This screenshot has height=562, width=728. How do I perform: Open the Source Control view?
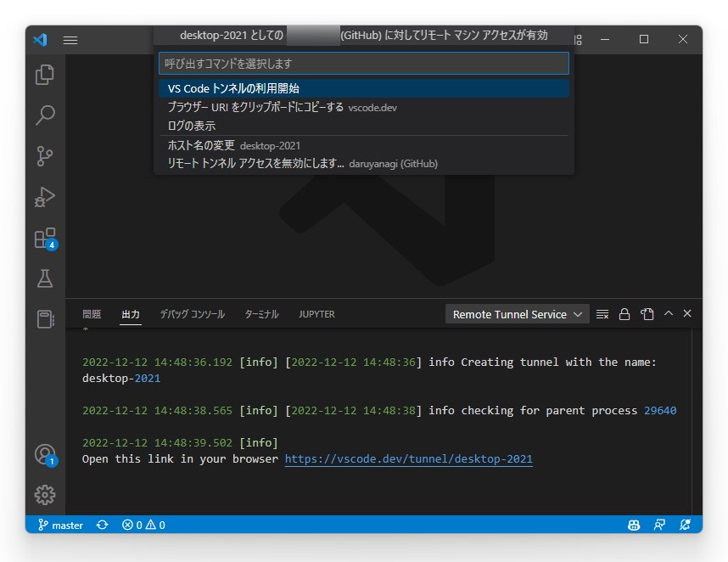pos(45,156)
